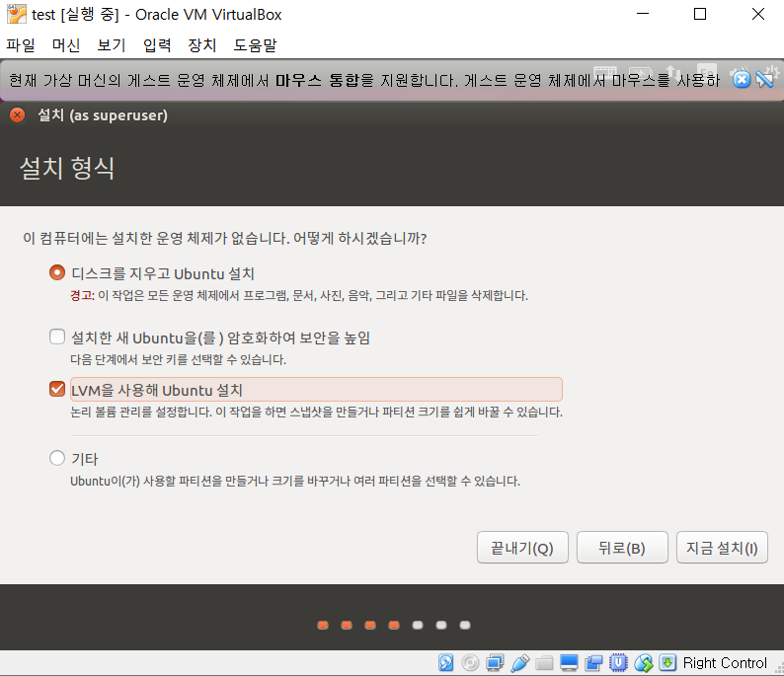
Task: Dismiss the mouse integration notification
Action: pos(742,79)
